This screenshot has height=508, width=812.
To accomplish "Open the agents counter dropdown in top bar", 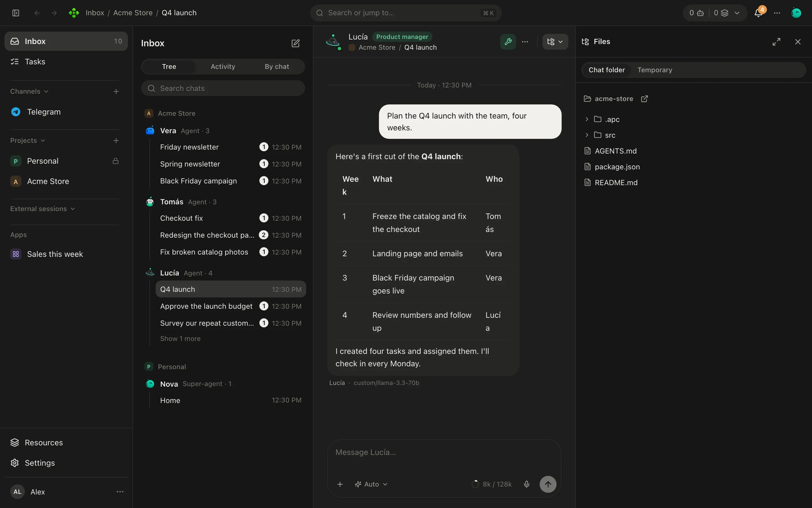I will 715,13.
